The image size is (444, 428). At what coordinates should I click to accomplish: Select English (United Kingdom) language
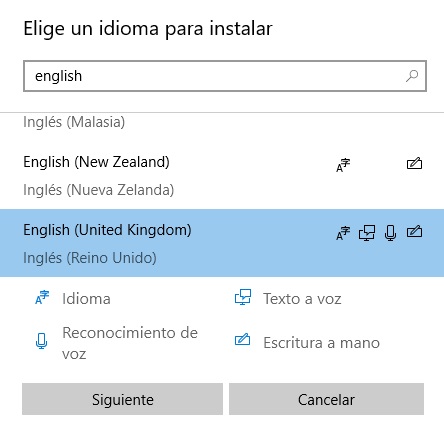coord(222,243)
